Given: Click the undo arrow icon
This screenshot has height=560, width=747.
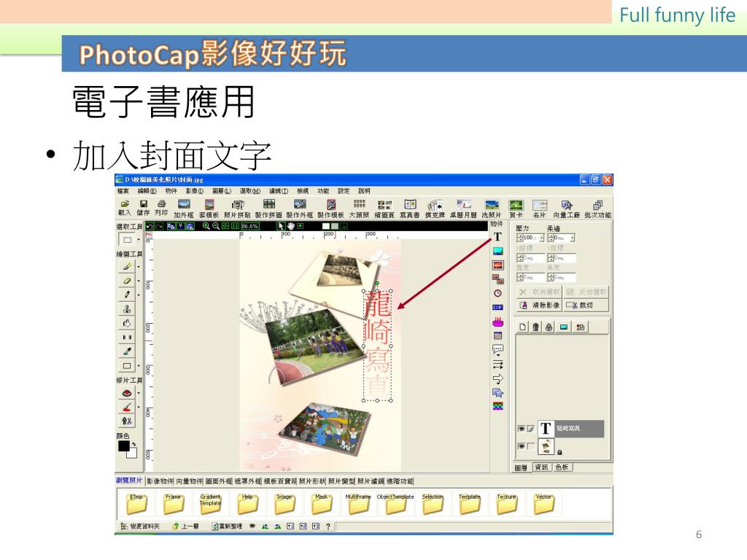Looking at the screenshot, I should (x=150, y=226).
